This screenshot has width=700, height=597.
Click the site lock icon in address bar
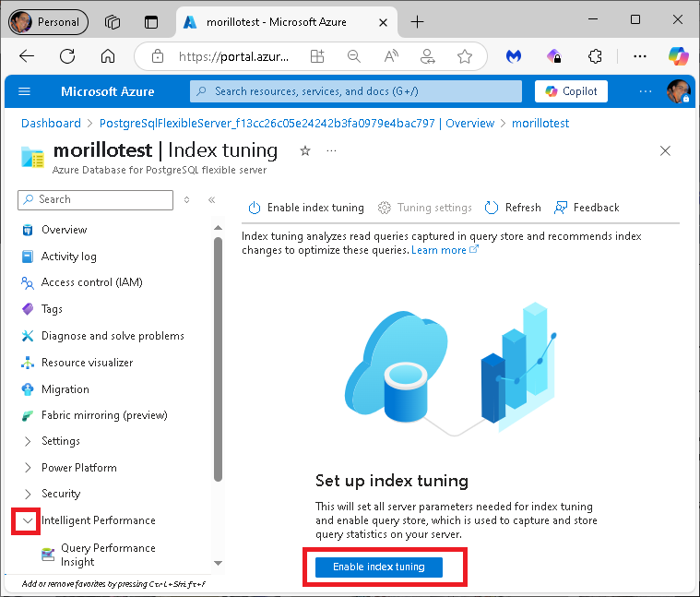(157, 56)
